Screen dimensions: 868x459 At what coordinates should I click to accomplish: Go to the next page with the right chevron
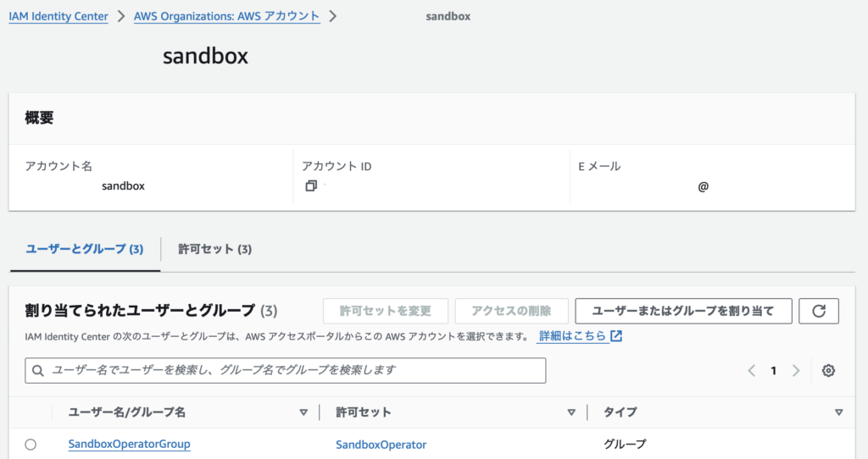click(796, 371)
